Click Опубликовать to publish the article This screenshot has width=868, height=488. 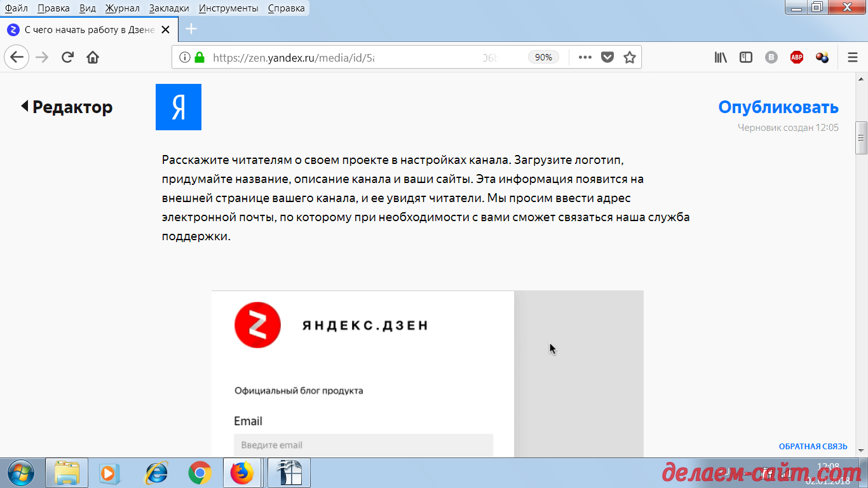click(778, 107)
